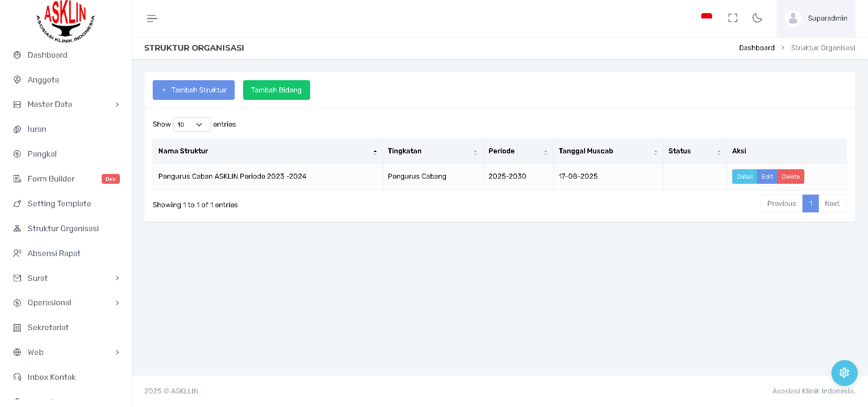Click the Tambah Struktur button

coord(193,90)
